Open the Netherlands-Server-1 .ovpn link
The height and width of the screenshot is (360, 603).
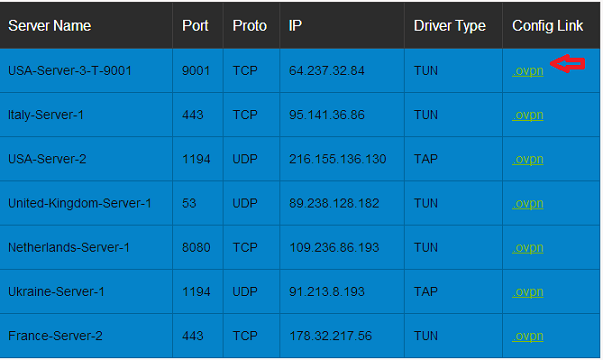click(528, 248)
